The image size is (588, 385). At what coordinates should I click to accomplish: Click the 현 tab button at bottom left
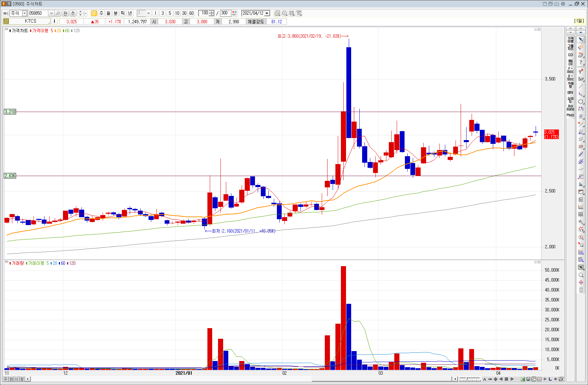pos(11,379)
